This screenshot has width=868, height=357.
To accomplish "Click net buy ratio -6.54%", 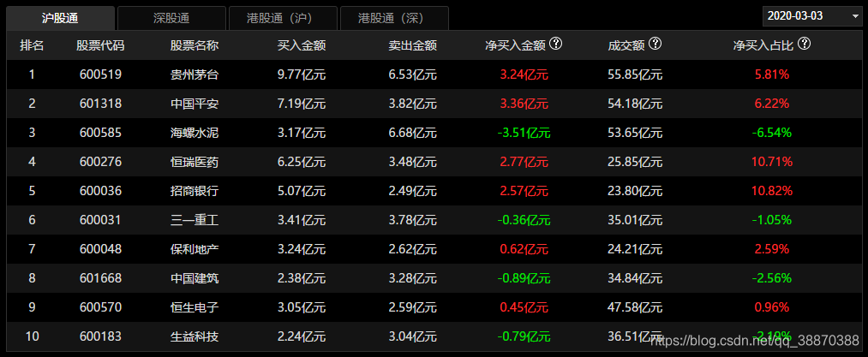I will [772, 133].
